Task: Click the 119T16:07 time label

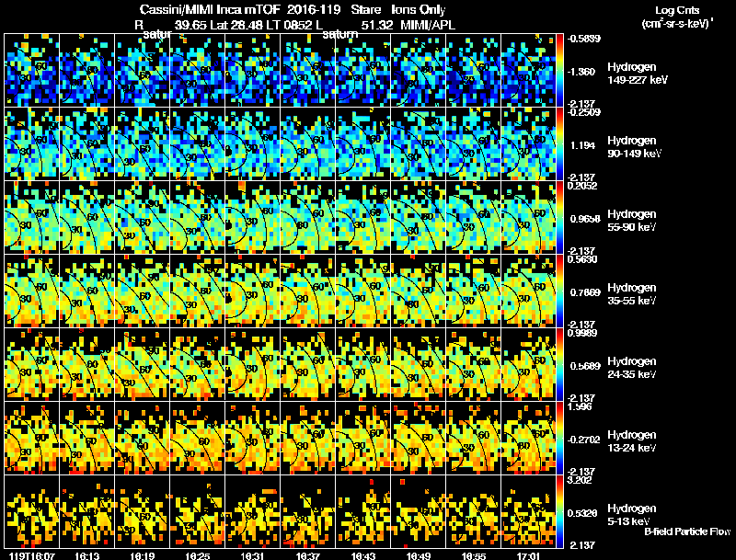Action: click(31, 555)
